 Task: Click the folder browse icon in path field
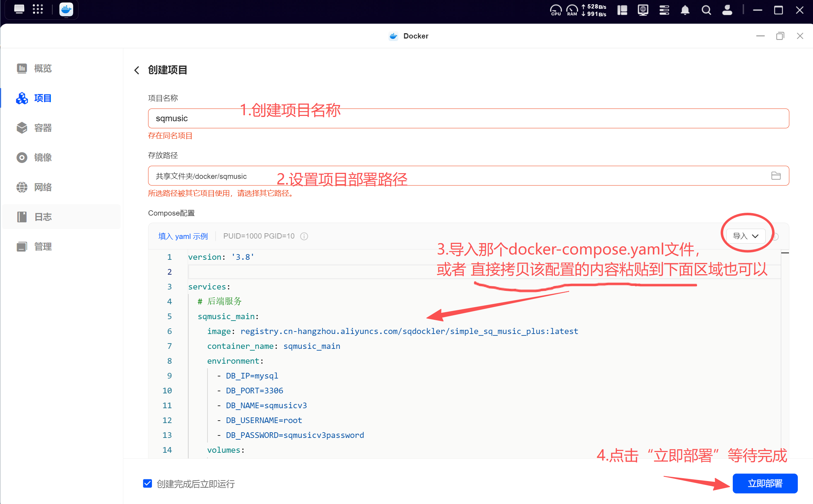pyautogui.click(x=776, y=176)
